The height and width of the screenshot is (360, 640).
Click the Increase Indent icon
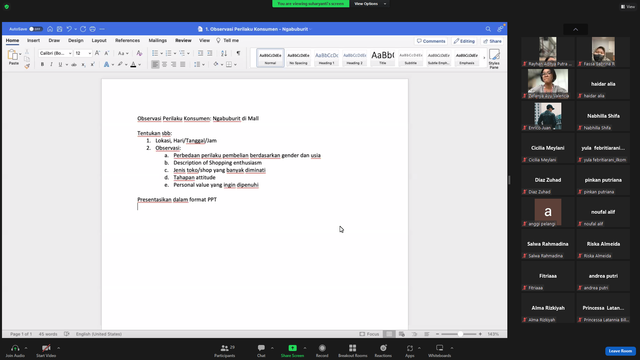point(210,53)
